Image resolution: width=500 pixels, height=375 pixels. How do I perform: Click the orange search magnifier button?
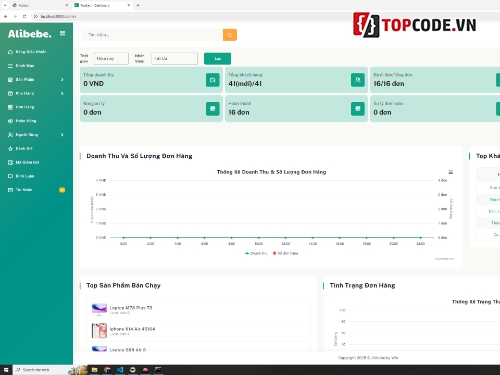pyautogui.click(x=230, y=35)
